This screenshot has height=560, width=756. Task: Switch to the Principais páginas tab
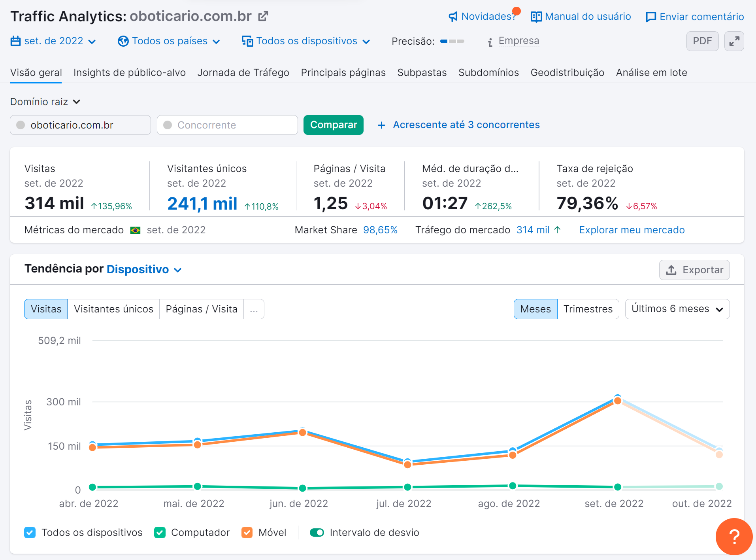point(343,72)
